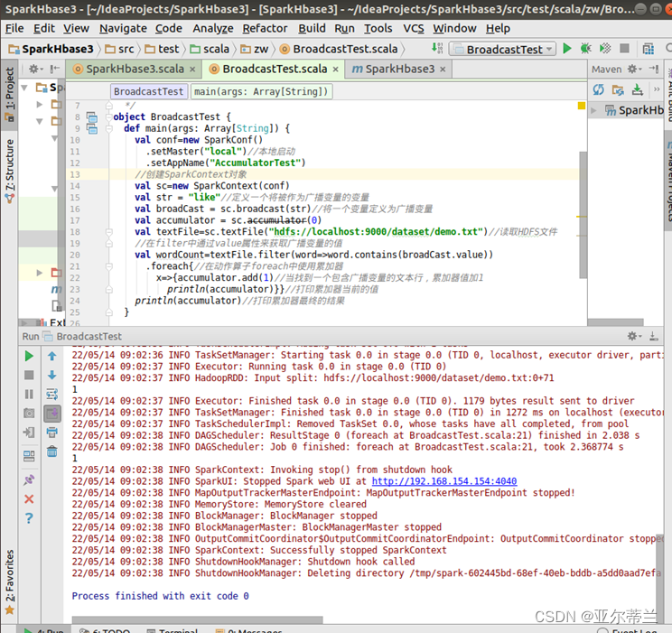Rerun BroadcastTest from the Run panel
This screenshot has height=633, width=672.
tap(29, 356)
